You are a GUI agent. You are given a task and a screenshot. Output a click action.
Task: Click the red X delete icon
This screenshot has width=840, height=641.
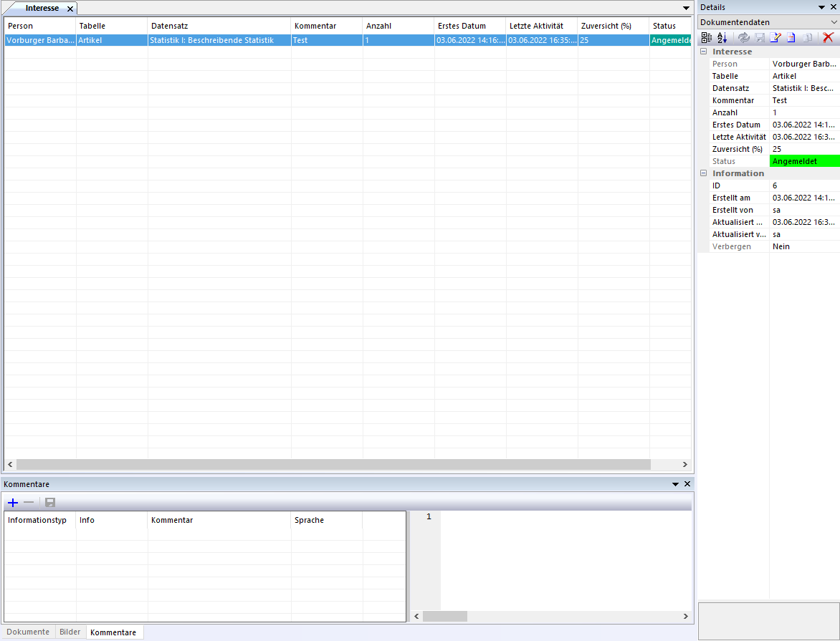(x=828, y=37)
